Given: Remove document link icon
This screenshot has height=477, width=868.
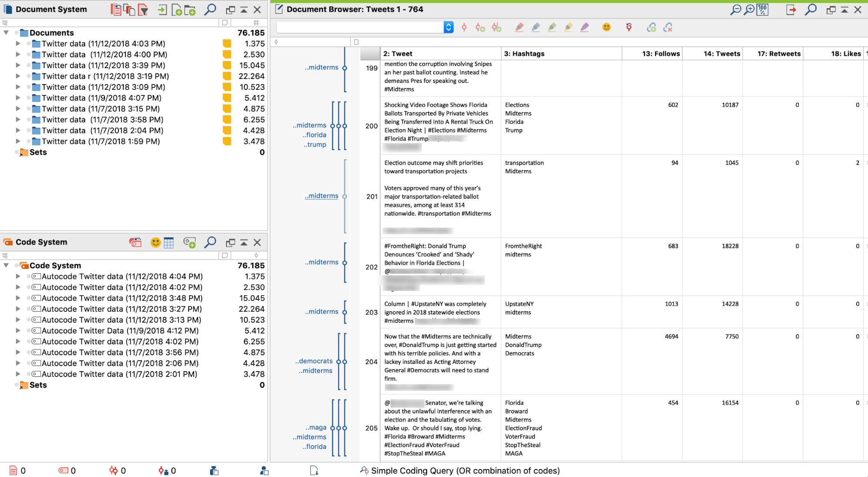Looking at the screenshot, I should pyautogui.click(x=668, y=28).
